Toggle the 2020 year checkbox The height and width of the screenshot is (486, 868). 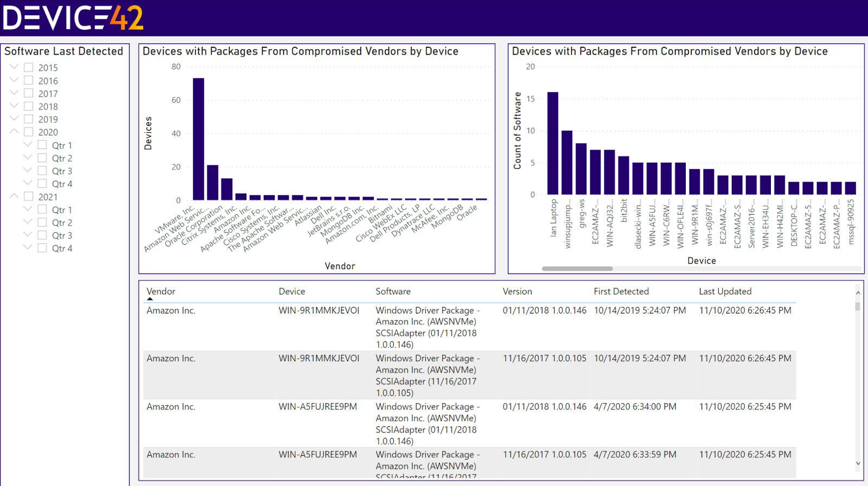point(29,132)
